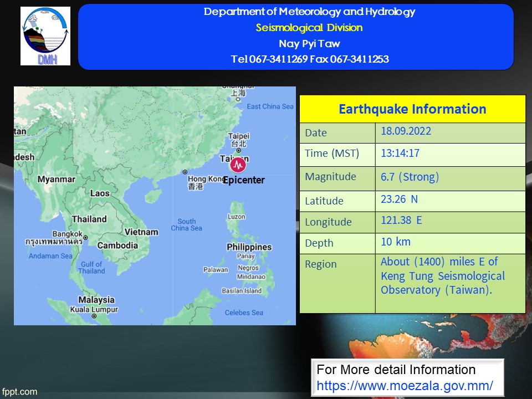Click the yellow 'Seismological Division' text

[x=309, y=28]
